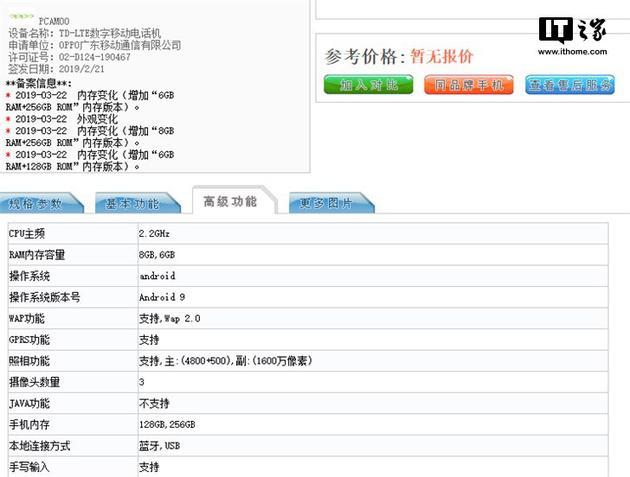
Task: Click the 手写输入 row label
Action: click(29, 467)
